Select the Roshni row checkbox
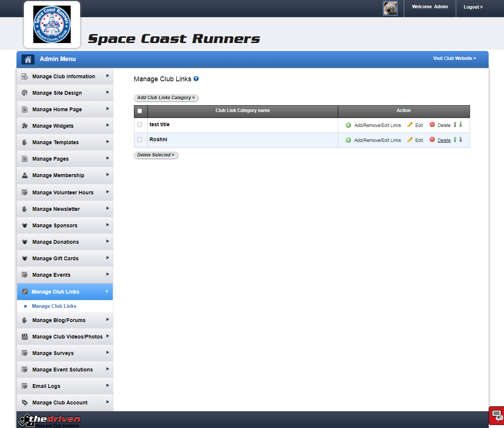Image resolution: width=504 pixels, height=428 pixels. [140, 139]
